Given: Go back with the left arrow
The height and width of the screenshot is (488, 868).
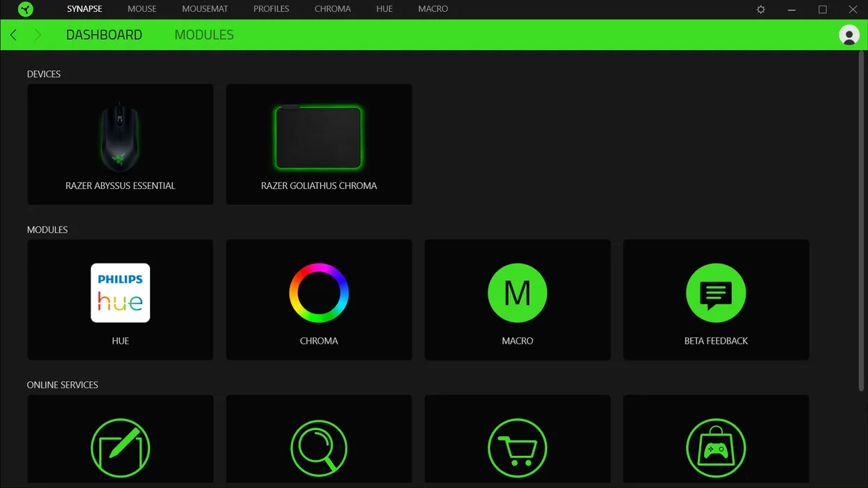Looking at the screenshot, I should (13, 35).
